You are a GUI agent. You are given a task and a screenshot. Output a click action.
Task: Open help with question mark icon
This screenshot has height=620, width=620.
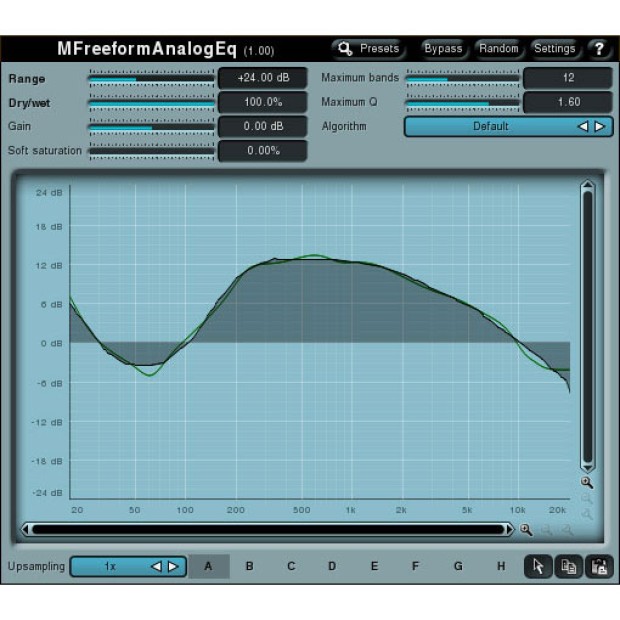click(x=599, y=49)
